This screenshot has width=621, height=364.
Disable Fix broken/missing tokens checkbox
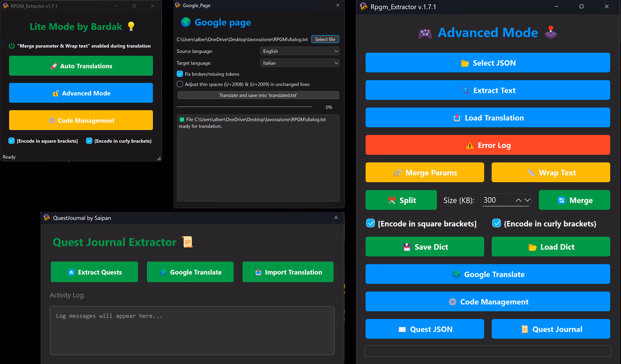180,74
